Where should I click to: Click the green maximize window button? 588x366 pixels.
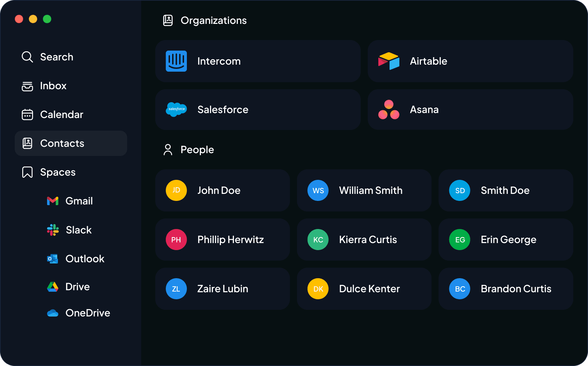click(x=47, y=19)
